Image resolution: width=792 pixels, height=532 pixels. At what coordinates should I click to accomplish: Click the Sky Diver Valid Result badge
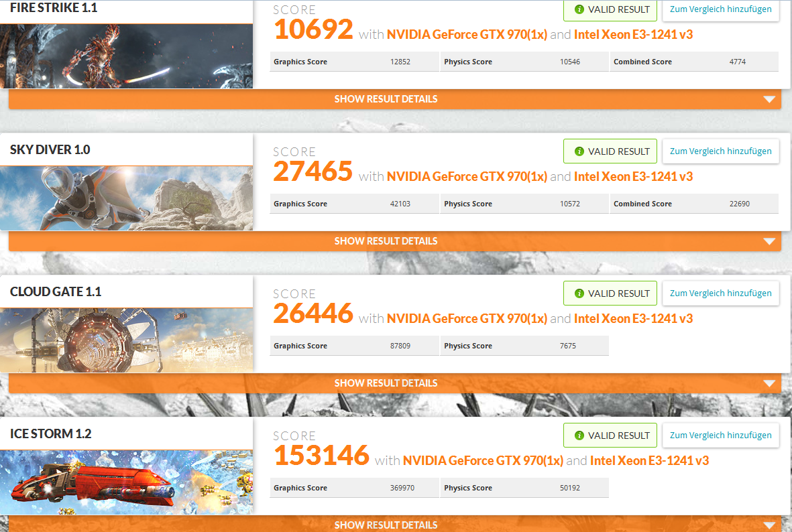(610, 151)
